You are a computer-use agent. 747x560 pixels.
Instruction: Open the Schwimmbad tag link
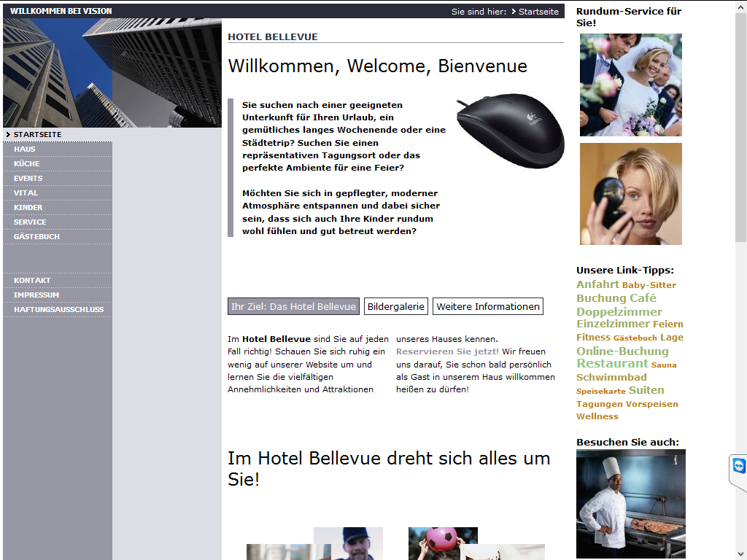tap(611, 378)
